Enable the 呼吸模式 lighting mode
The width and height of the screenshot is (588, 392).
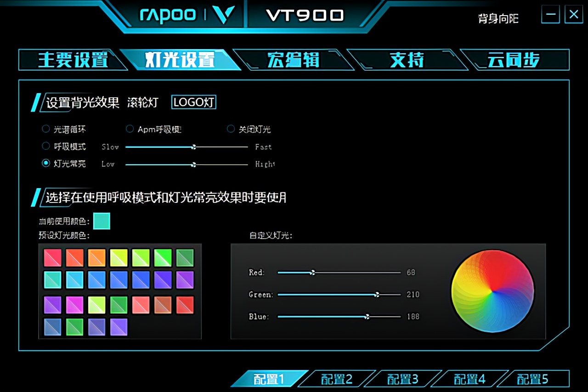pos(46,146)
